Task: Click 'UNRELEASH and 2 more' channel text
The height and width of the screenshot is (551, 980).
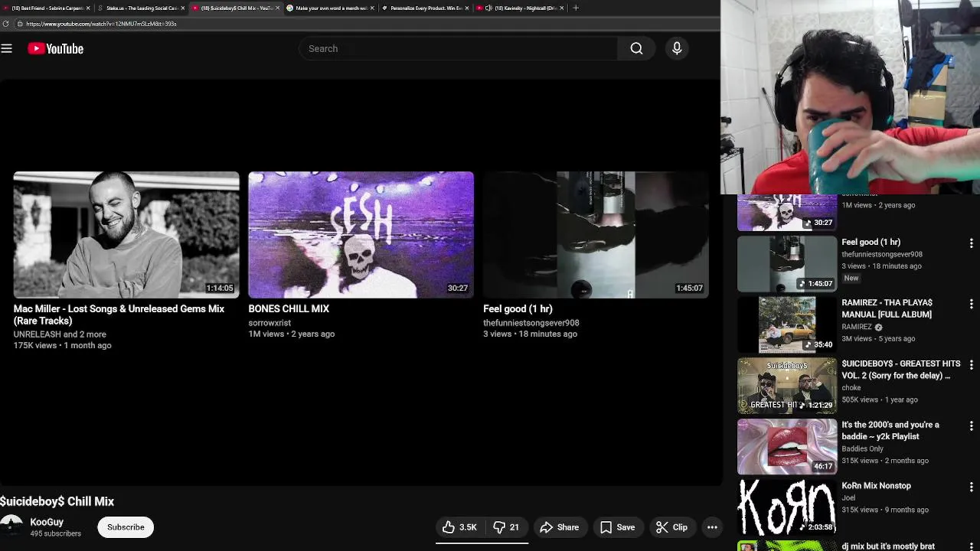Action: pyautogui.click(x=60, y=334)
